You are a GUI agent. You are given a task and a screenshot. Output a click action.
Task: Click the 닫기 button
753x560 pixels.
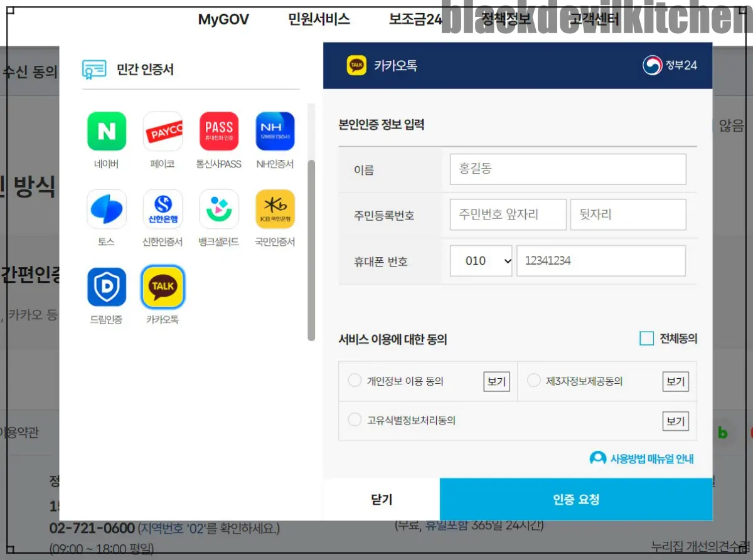382,499
